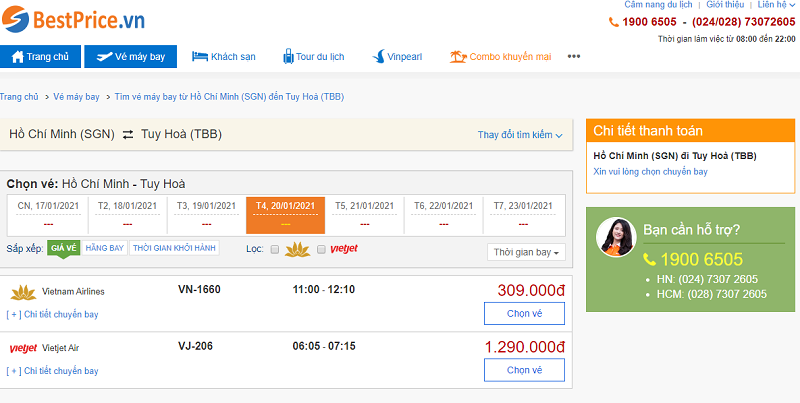The height and width of the screenshot is (403, 800).
Task: Check the Vietjet filter checkbox
Action: (321, 249)
